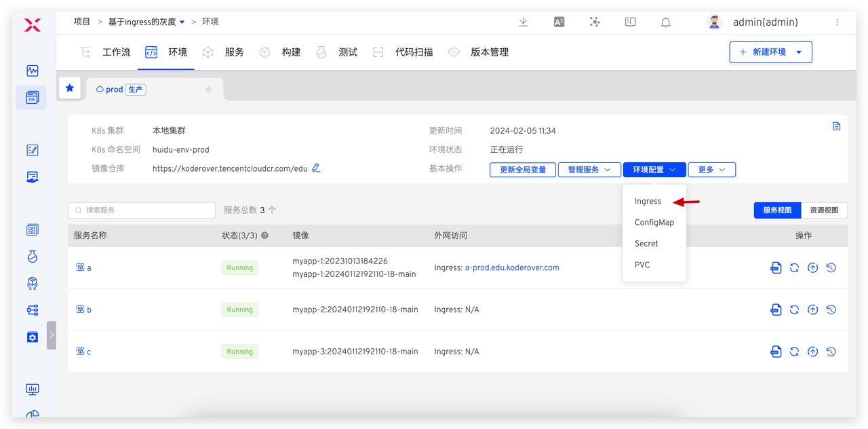Click the 更新全局变量 button
The height and width of the screenshot is (429, 868).
click(523, 170)
